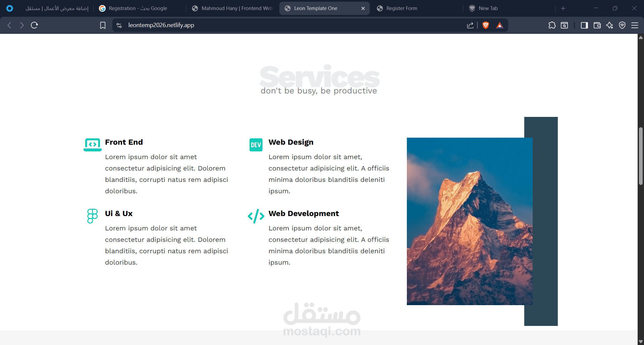The image size is (644, 345).
Task: Click Front End description paragraph
Action: (167, 174)
